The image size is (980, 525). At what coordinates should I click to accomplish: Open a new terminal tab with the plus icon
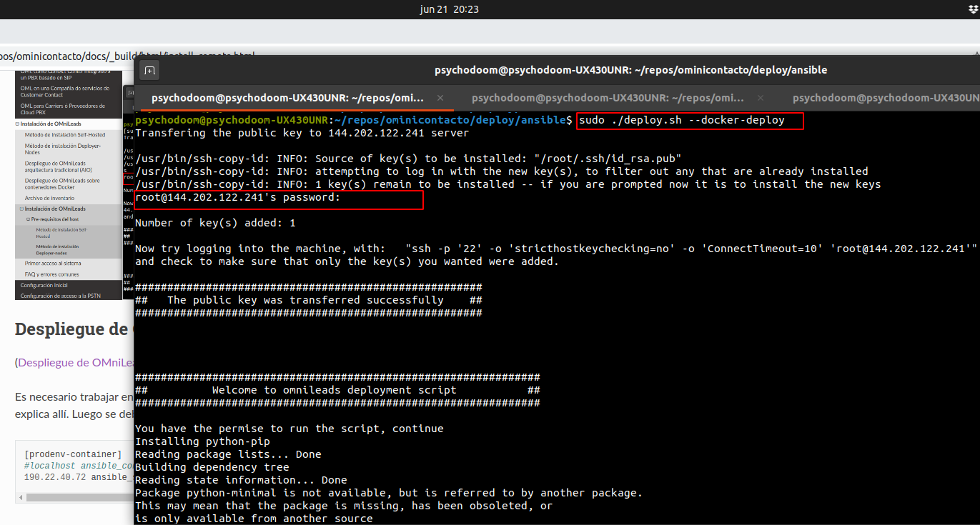pyautogui.click(x=149, y=70)
